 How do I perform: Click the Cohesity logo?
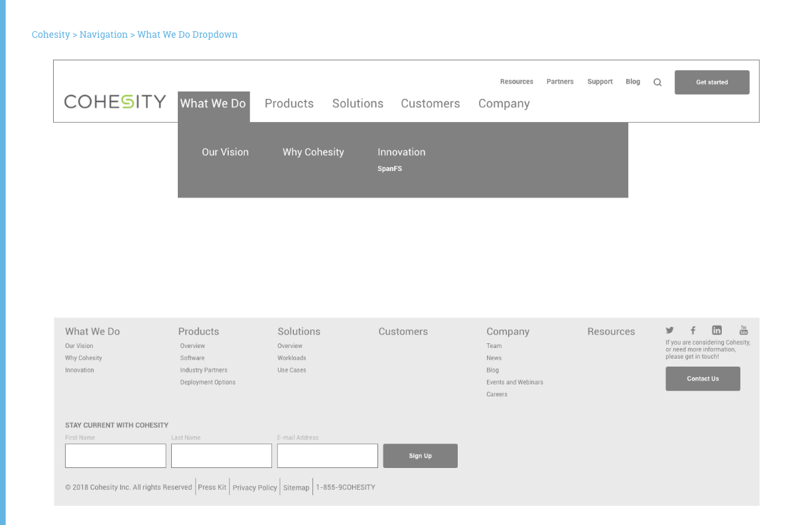coord(115,101)
